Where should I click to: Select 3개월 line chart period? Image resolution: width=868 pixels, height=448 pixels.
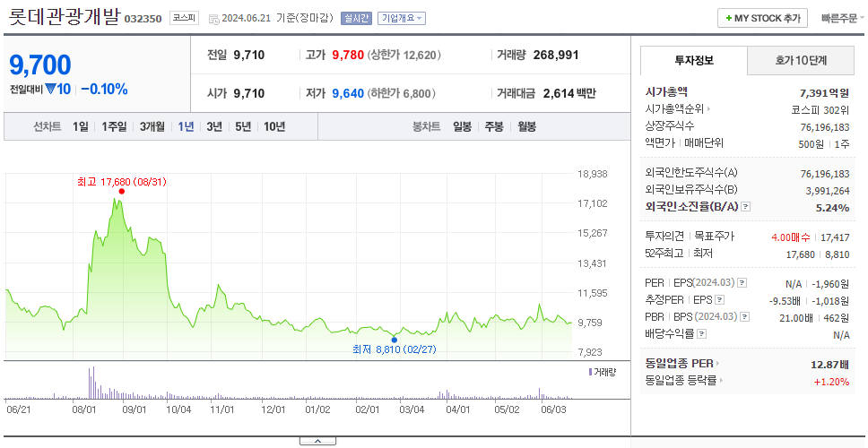coord(152,126)
